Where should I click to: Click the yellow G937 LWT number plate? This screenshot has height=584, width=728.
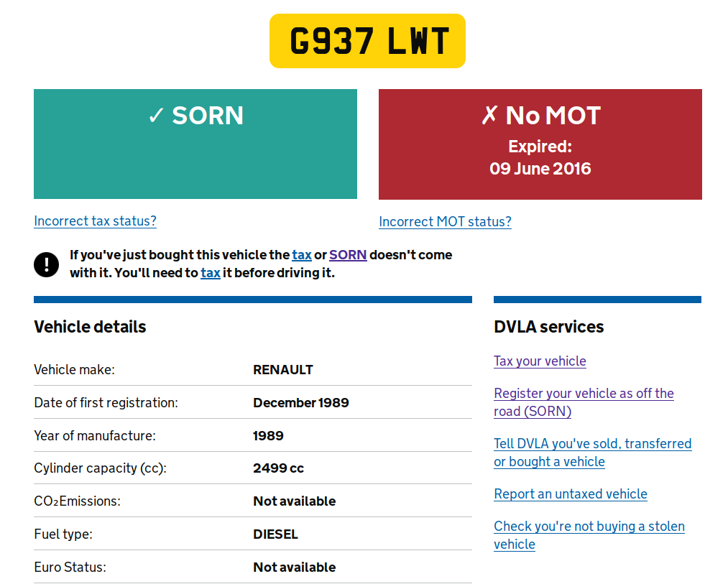click(x=367, y=41)
